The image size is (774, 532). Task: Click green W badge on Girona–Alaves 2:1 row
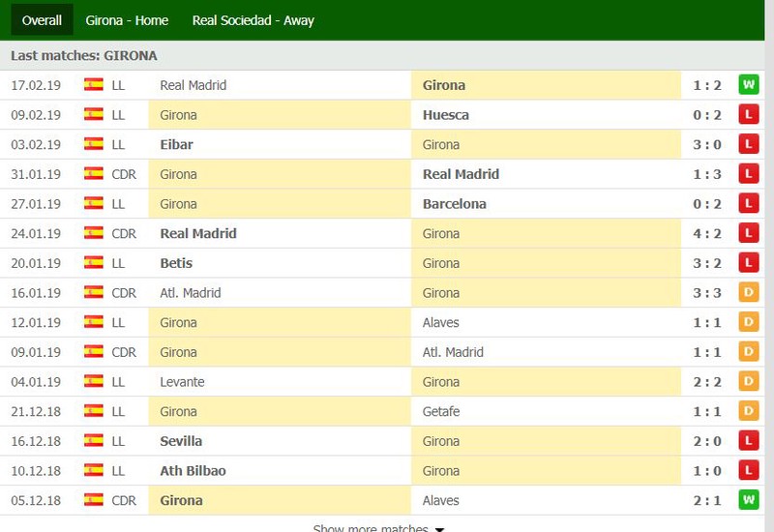[x=748, y=500]
